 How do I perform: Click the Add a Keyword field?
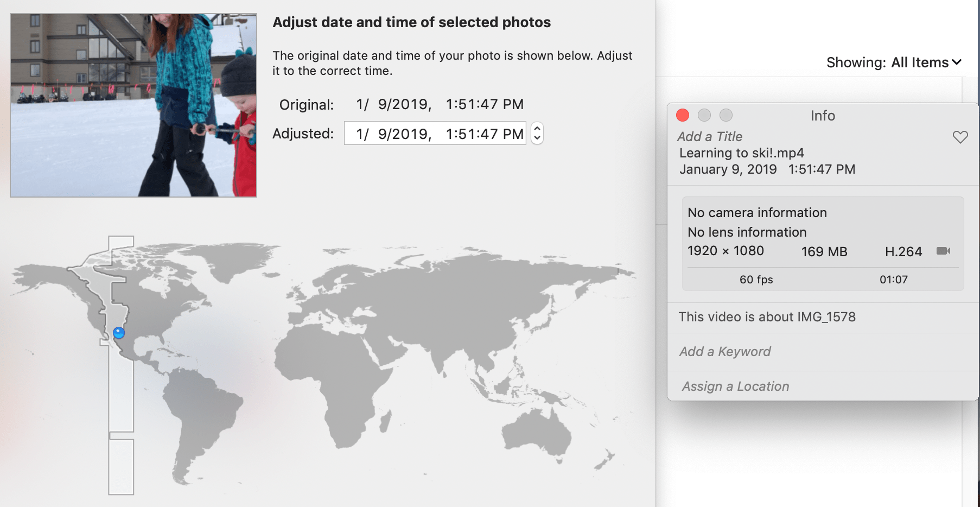pos(725,352)
